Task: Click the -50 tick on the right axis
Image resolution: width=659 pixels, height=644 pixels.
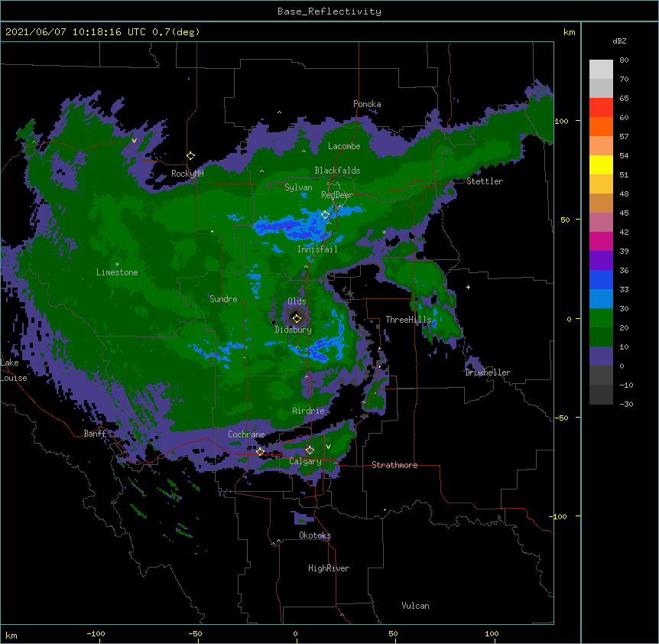Action: tap(561, 418)
